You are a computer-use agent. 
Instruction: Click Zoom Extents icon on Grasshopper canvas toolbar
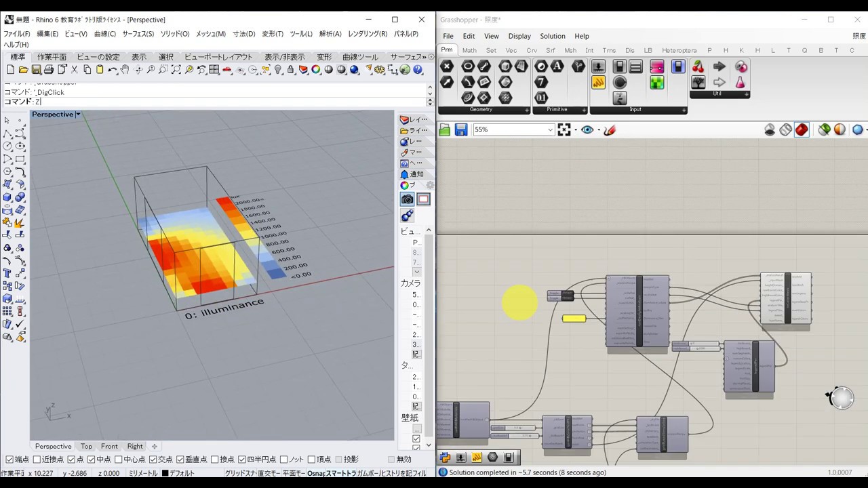click(564, 129)
